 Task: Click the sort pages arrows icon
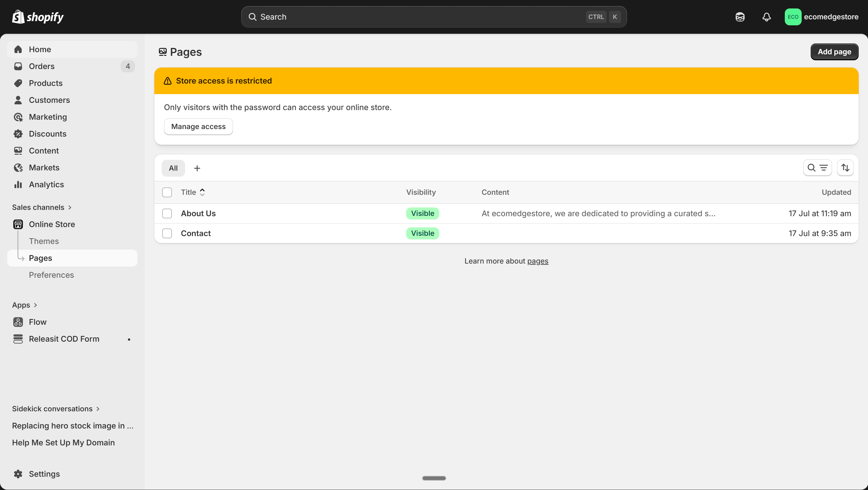coord(845,168)
